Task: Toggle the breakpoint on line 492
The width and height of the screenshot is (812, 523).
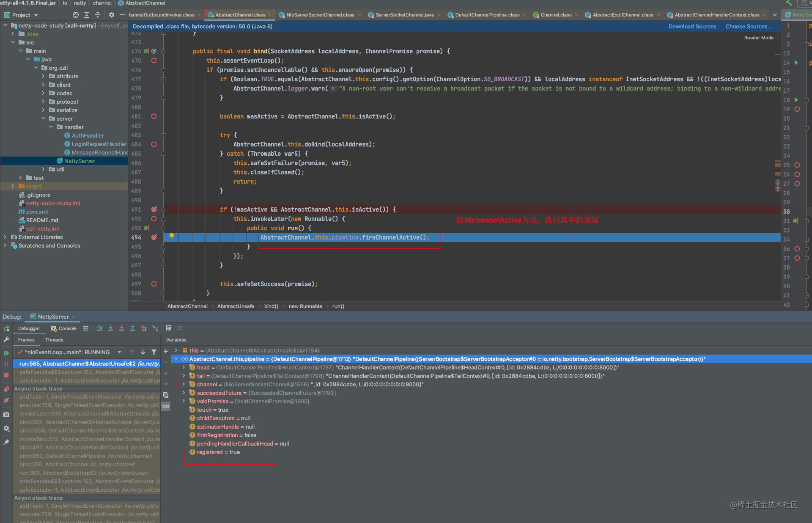Action: pyautogui.click(x=154, y=219)
